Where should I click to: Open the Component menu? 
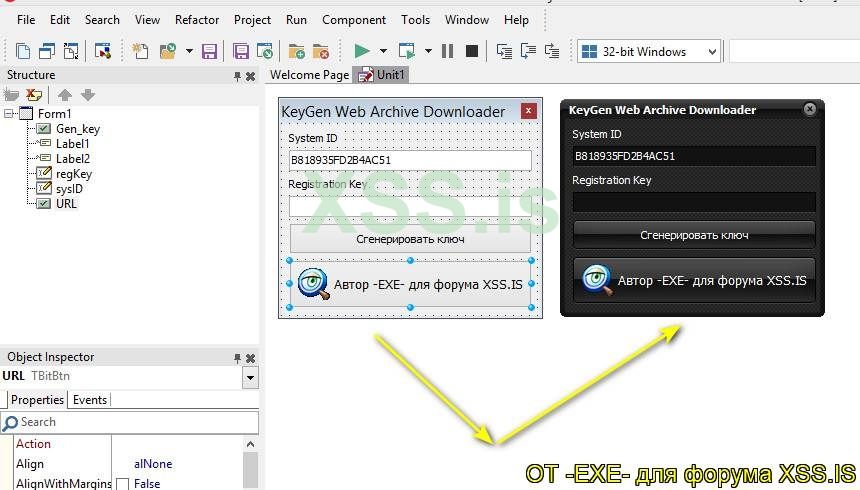pos(354,20)
